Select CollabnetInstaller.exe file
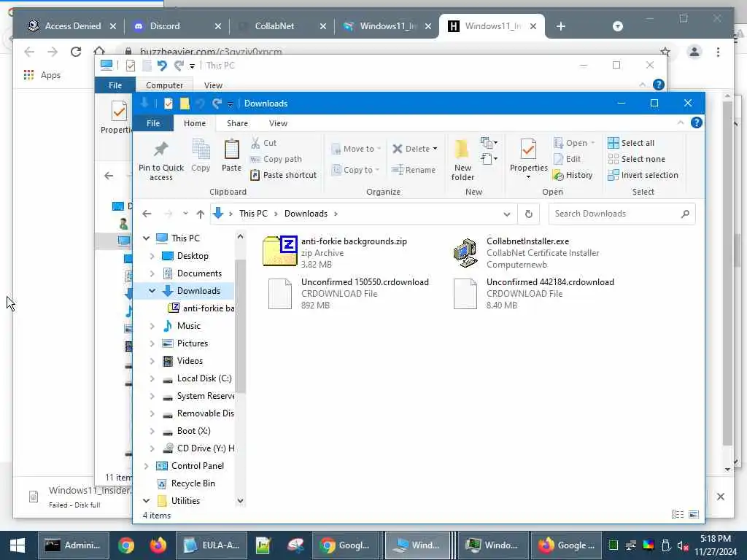The height and width of the screenshot is (560, 747). (526, 252)
